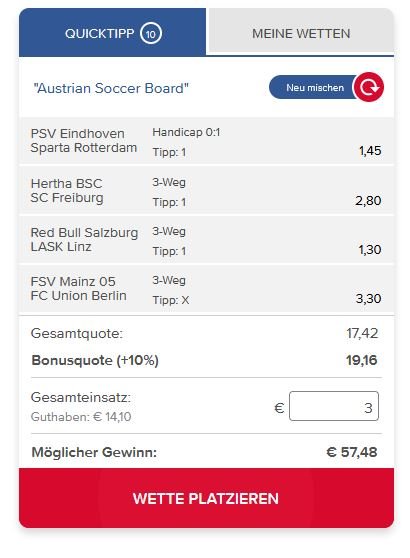Click the 1,30 odds for Salzburg

click(x=370, y=250)
